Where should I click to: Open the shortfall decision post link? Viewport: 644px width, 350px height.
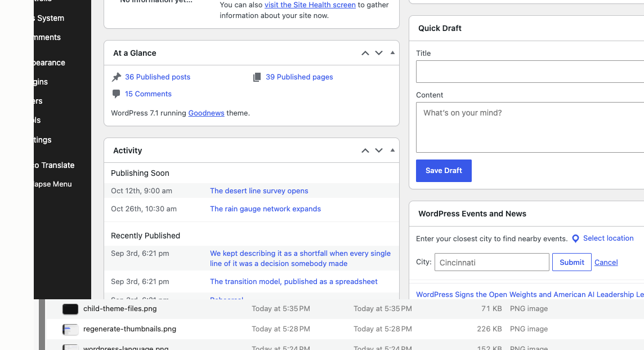tap(300, 258)
